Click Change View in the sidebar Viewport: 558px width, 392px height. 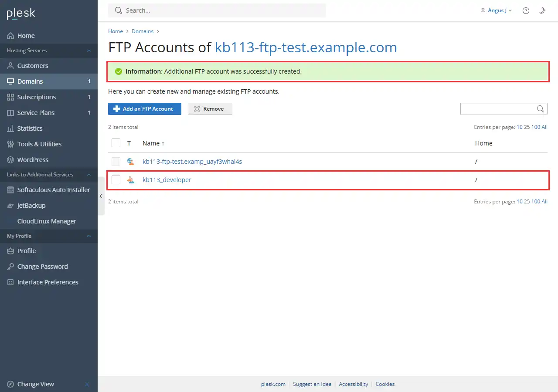point(36,384)
